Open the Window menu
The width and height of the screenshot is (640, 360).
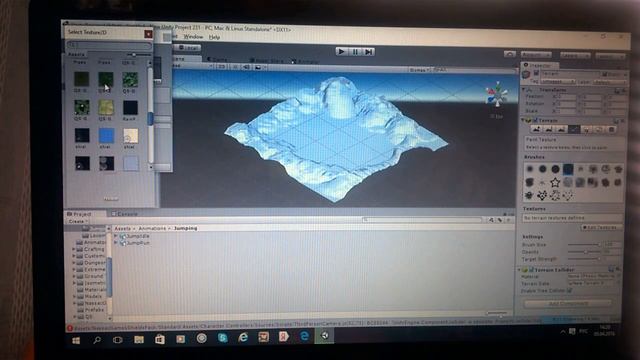(x=193, y=37)
